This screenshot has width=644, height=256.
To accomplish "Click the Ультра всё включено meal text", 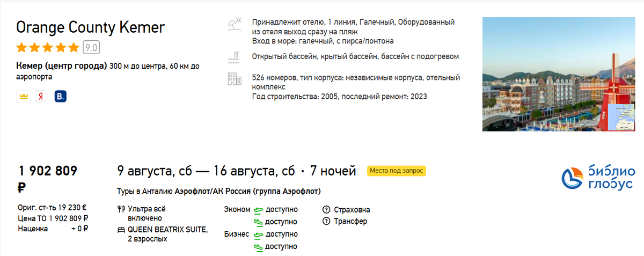I will 147,214.
